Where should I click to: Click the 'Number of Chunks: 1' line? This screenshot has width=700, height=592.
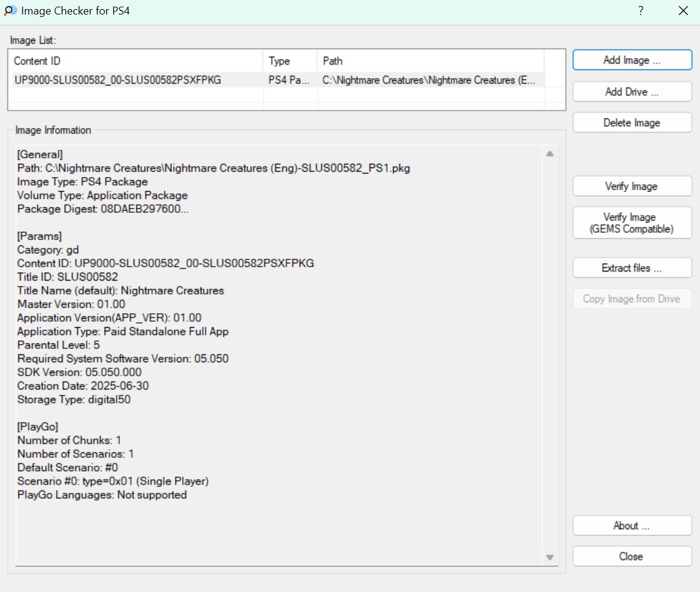pos(69,440)
